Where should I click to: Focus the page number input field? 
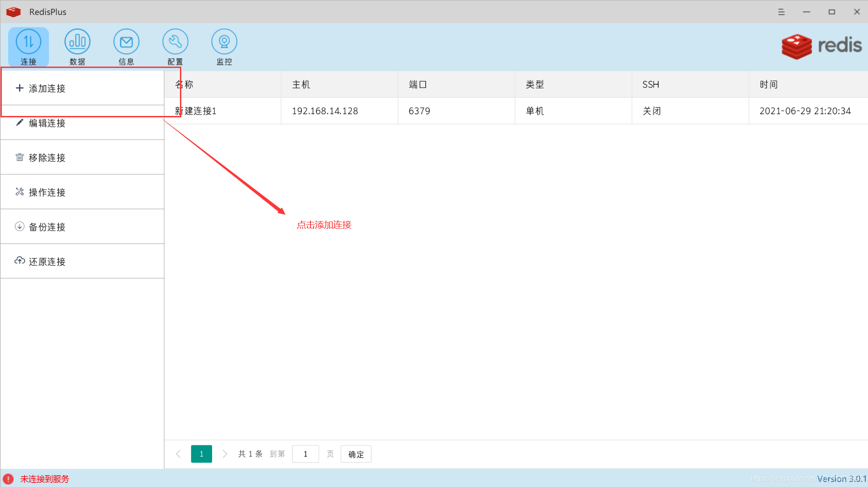[x=305, y=454]
